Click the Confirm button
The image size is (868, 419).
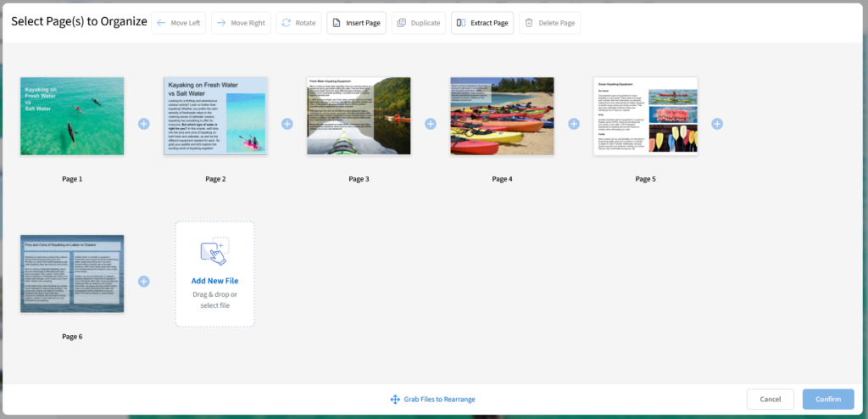pos(828,399)
